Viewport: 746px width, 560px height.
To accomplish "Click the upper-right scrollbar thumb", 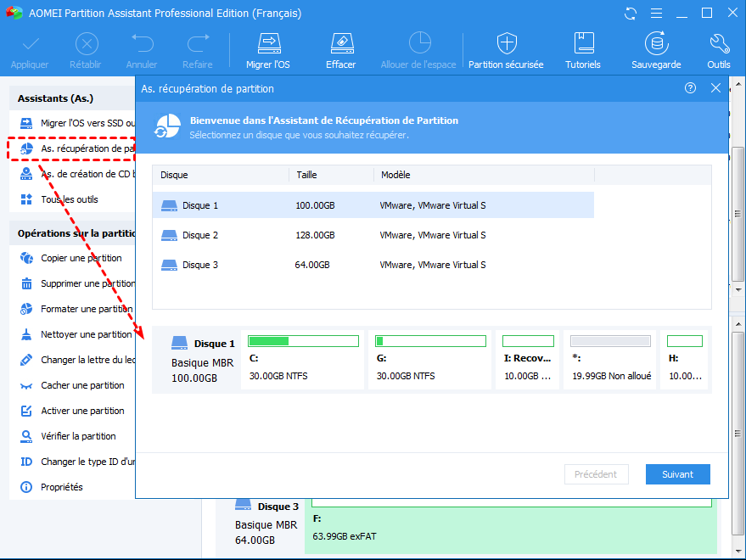I will tap(738, 214).
